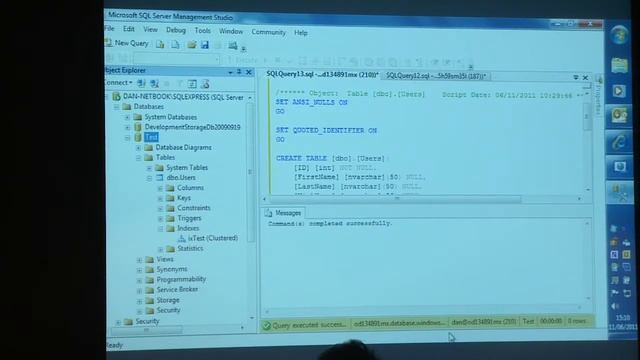Open the Community menu
The image size is (640, 360).
click(x=268, y=32)
